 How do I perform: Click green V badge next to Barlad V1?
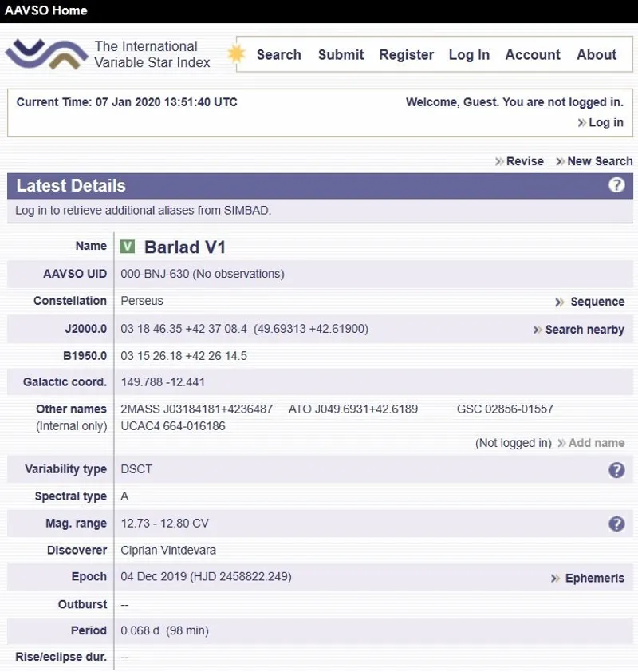click(128, 247)
